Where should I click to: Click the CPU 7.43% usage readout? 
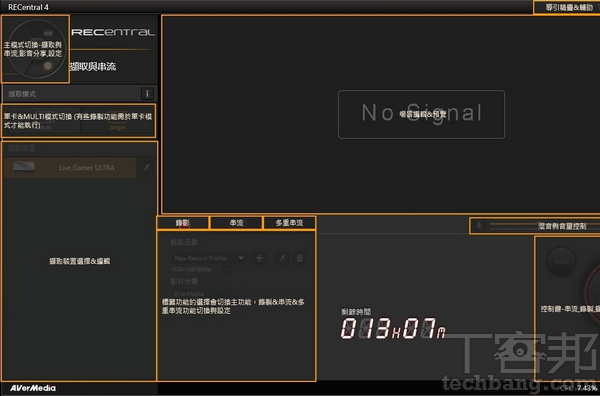(578, 388)
